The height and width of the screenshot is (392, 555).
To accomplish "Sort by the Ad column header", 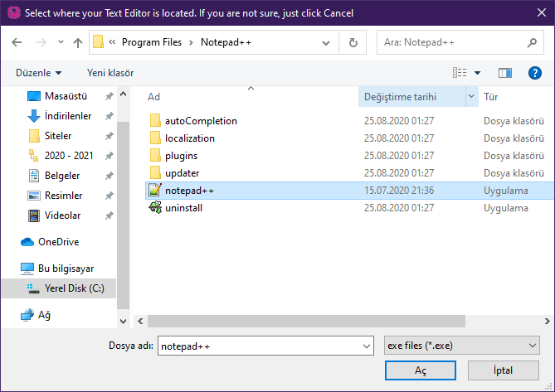I will (x=154, y=97).
